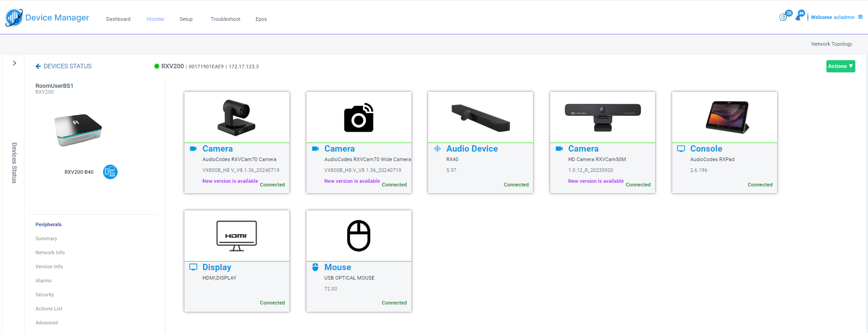Click the small mouse icon beside Mouse title
The height and width of the screenshot is (333, 868).
tap(316, 267)
